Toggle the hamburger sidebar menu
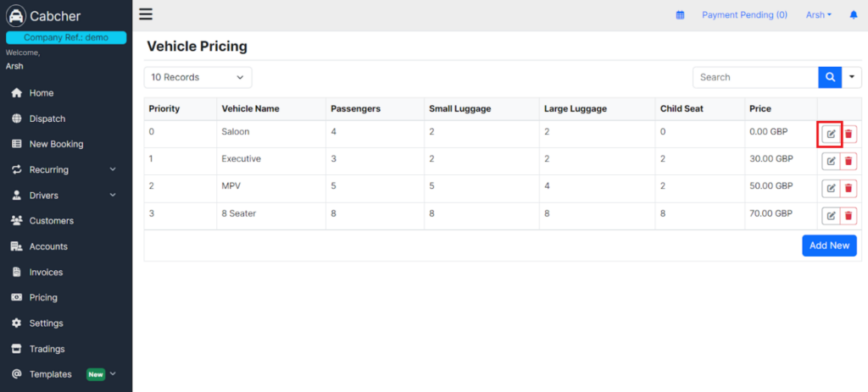Screen dimensions: 868x392 (146, 14)
